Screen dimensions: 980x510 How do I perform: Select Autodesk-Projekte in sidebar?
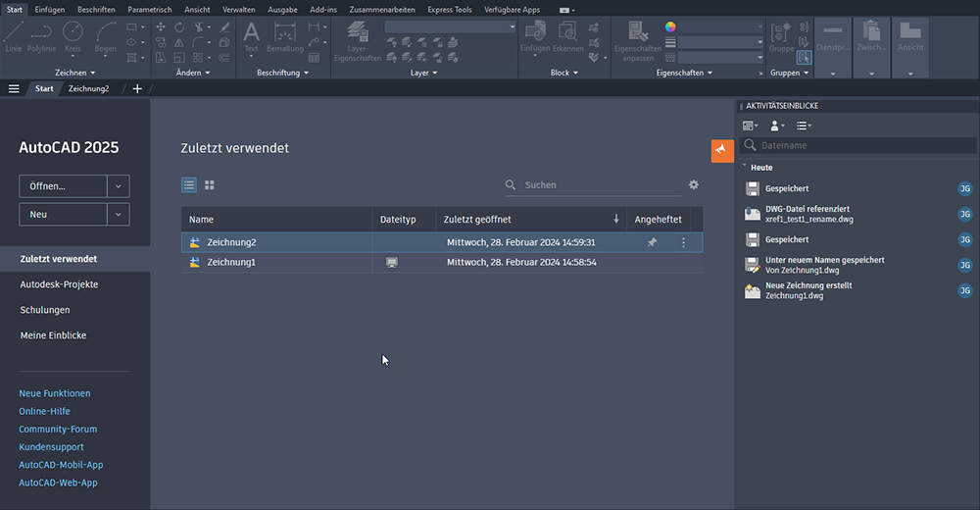click(60, 284)
